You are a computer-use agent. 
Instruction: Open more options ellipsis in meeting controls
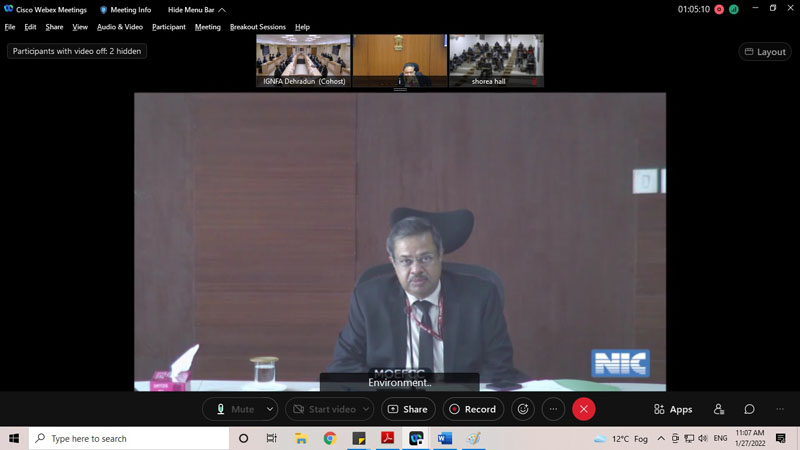pyautogui.click(x=553, y=409)
